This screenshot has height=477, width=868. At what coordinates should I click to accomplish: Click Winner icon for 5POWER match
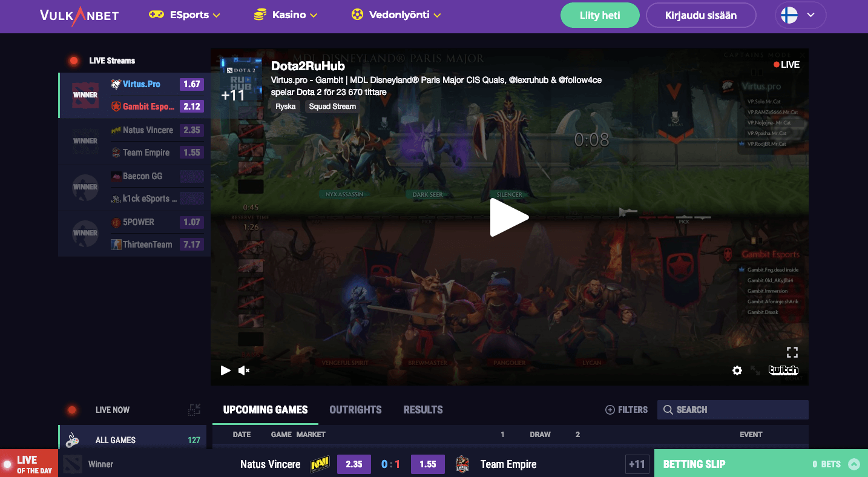(85, 233)
